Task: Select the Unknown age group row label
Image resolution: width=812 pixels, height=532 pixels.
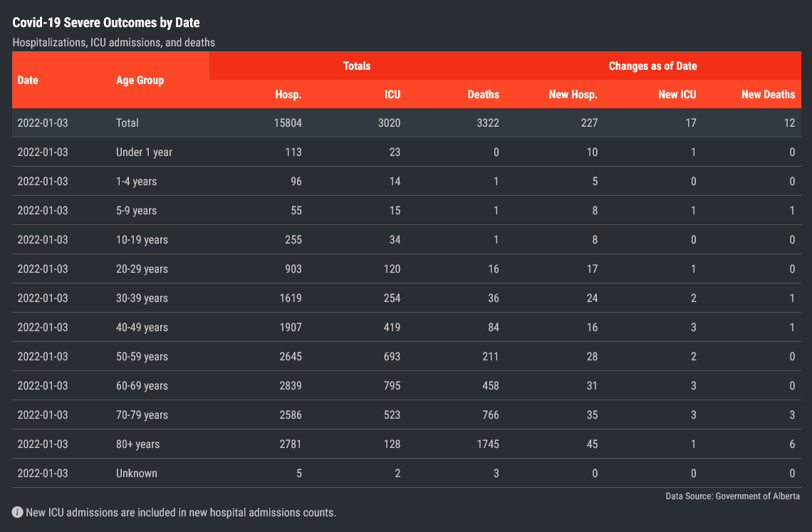Action: click(137, 474)
